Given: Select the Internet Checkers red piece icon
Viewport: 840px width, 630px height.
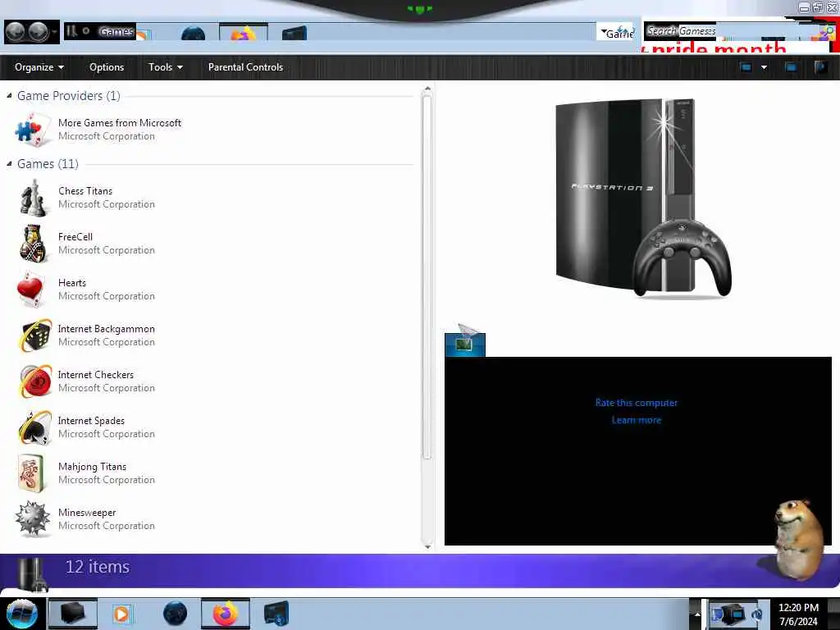Looking at the screenshot, I should (35, 381).
